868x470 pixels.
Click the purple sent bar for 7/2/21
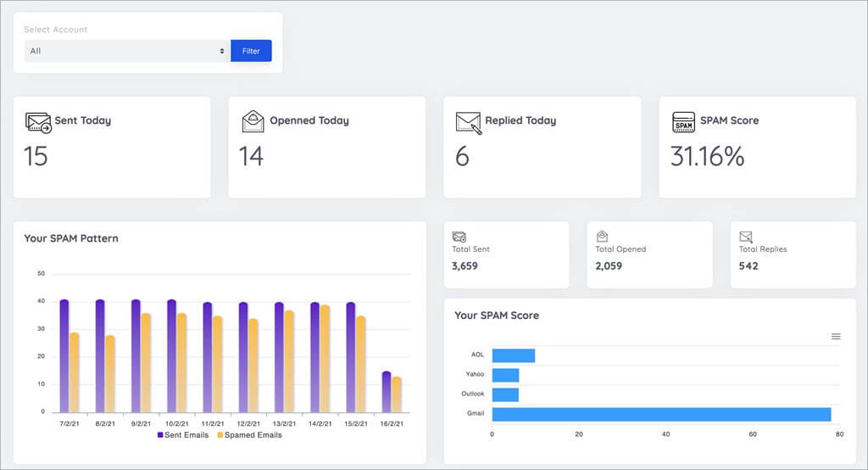tap(64, 356)
